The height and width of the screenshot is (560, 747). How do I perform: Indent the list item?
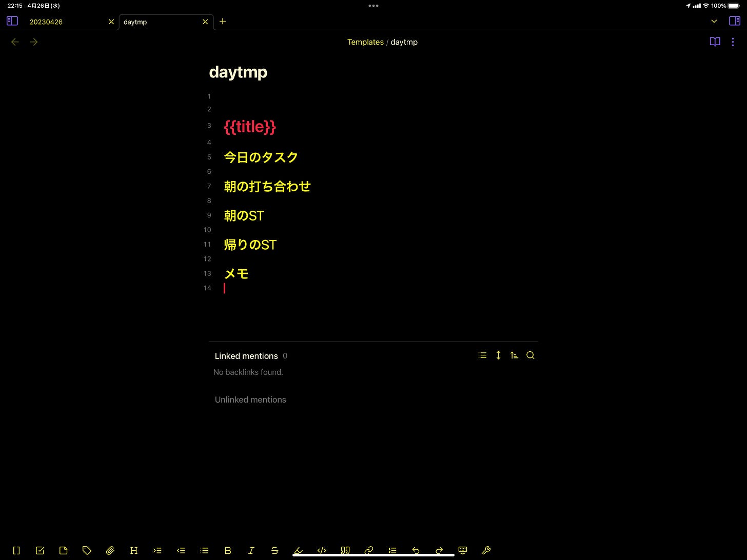158,550
